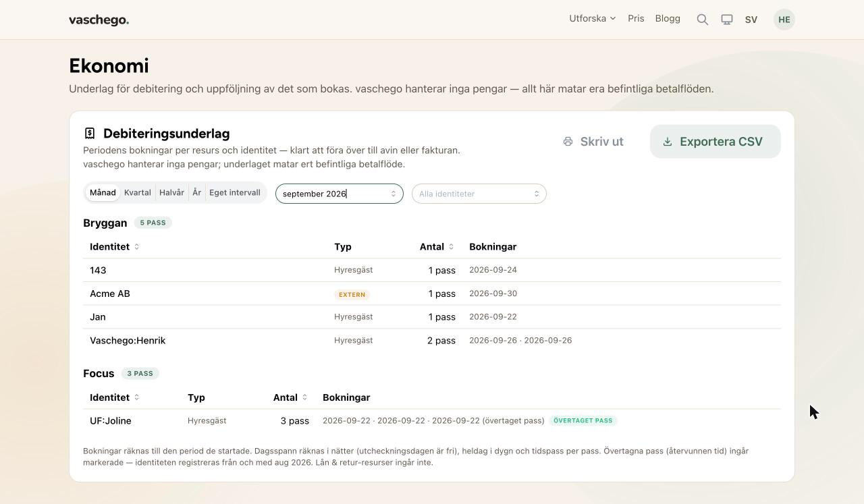Viewport: 864px width, 504px height.
Task: Toggle the display theme monitor icon
Action: click(727, 20)
